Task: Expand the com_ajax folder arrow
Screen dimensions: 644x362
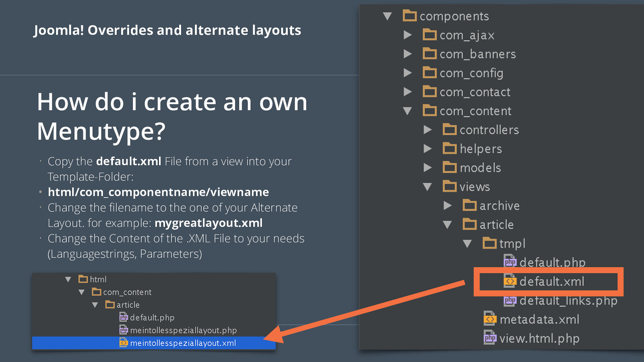Action: (x=408, y=35)
